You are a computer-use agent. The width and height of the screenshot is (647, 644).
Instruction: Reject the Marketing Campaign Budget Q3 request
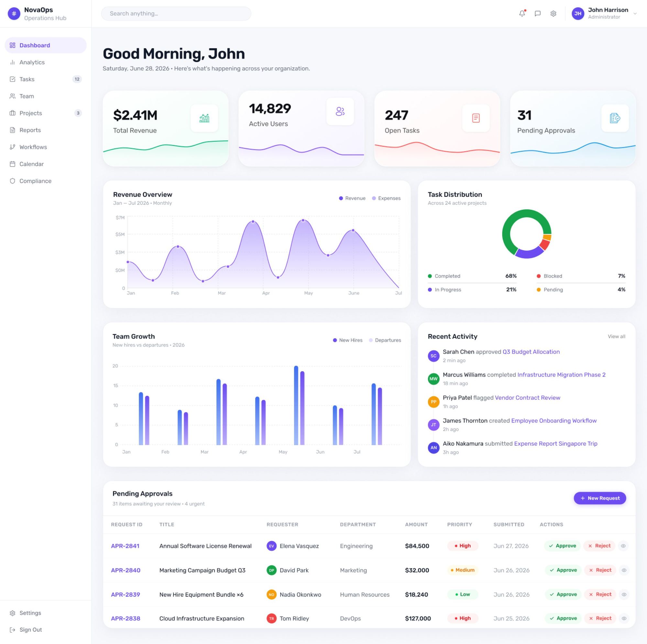(600, 570)
